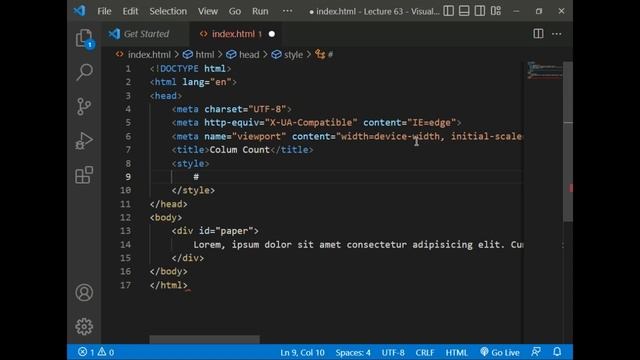Image resolution: width=640 pixels, height=360 pixels.
Task: Toggle Secondary Side Bar layout icon
Action: (x=480, y=11)
